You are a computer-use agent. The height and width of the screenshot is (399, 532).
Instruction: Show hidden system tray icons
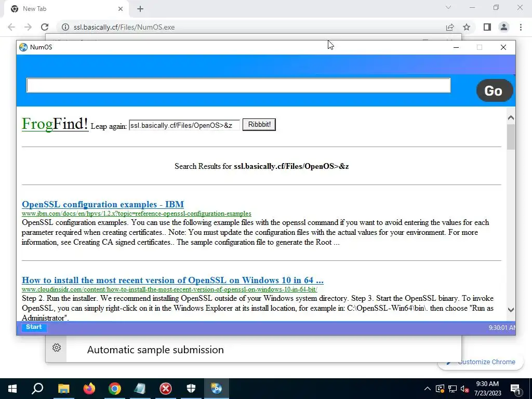tap(428, 389)
